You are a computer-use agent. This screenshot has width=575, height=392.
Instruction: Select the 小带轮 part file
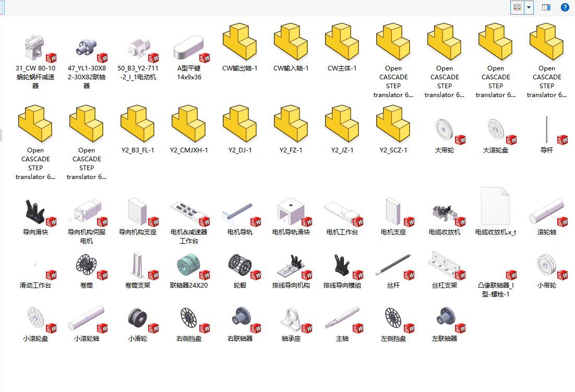pos(547,266)
